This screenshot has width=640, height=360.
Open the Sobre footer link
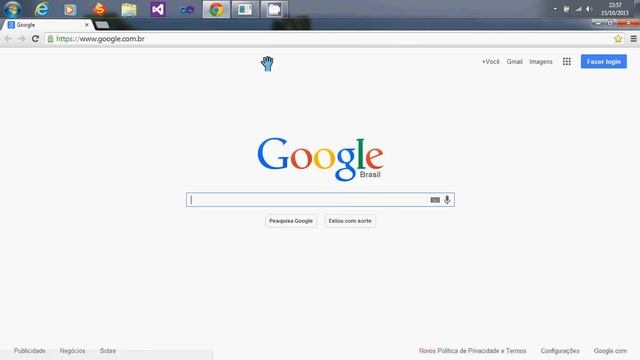tap(108, 351)
